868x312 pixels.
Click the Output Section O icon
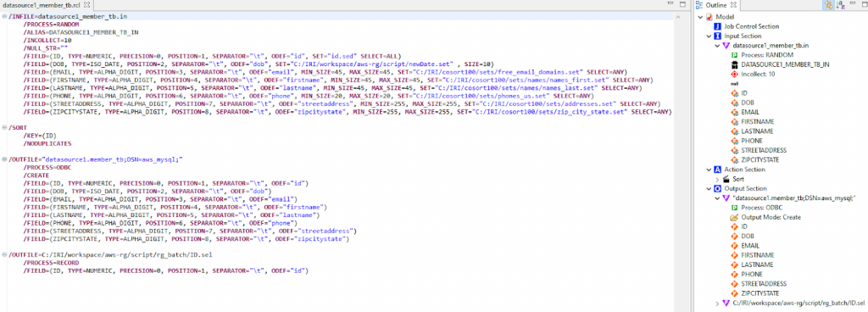coord(718,188)
